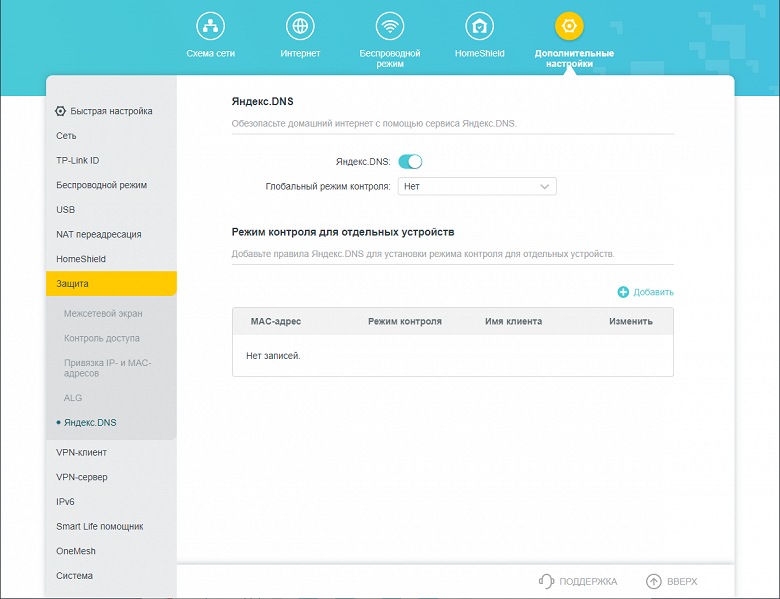Select the Дополнительные настройки tab label
The height and width of the screenshot is (599, 780).
(x=574, y=58)
